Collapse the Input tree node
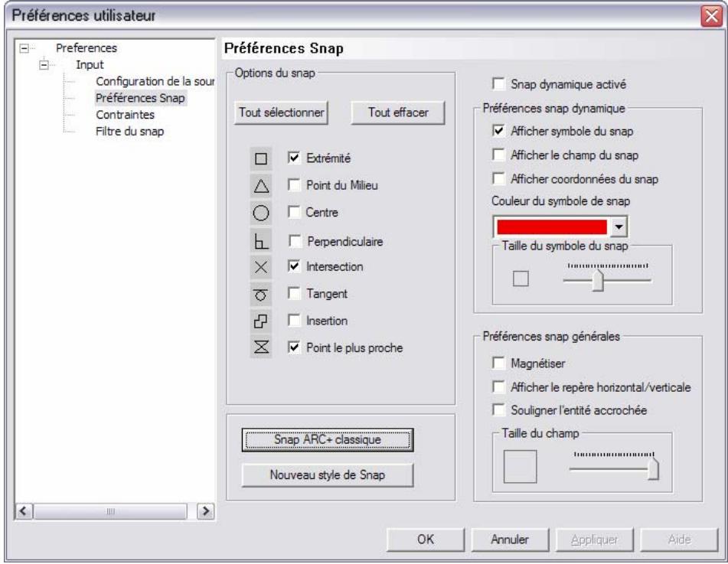 pyautogui.click(x=44, y=64)
